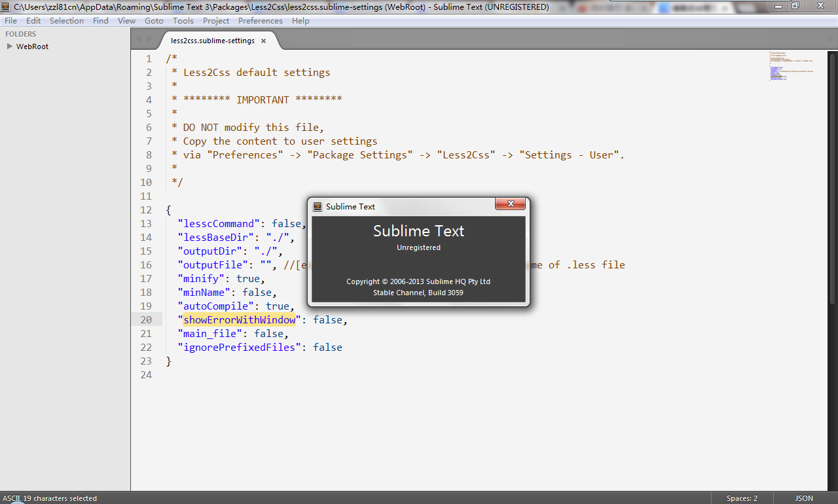Click the "Settings - User" text in comment

(x=570, y=154)
